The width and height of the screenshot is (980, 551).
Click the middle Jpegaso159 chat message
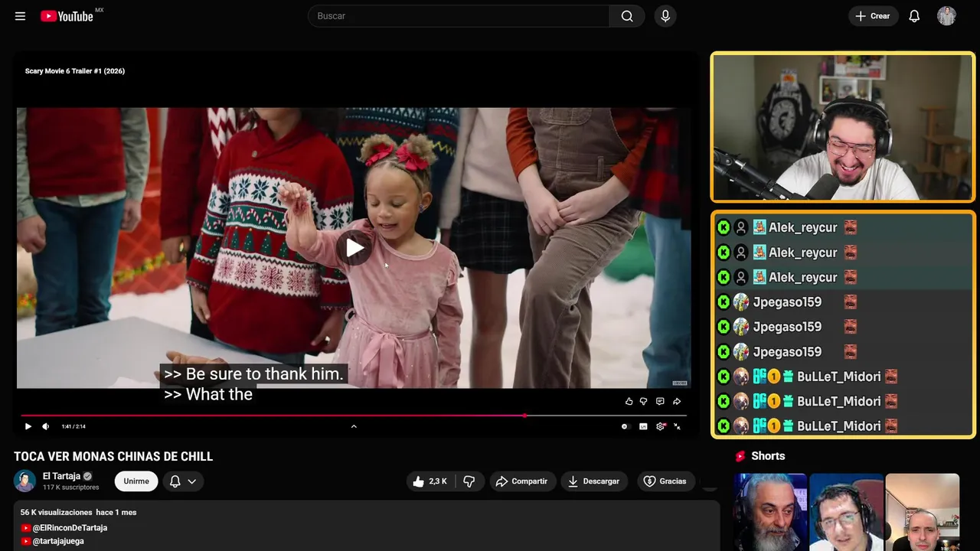tap(843, 327)
